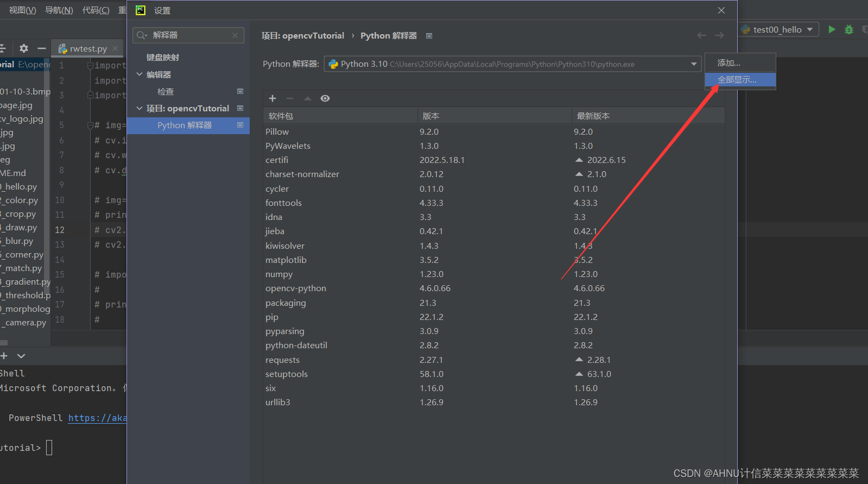Clear the settings search field
Screen dimensions: 868x484
tap(235, 35)
